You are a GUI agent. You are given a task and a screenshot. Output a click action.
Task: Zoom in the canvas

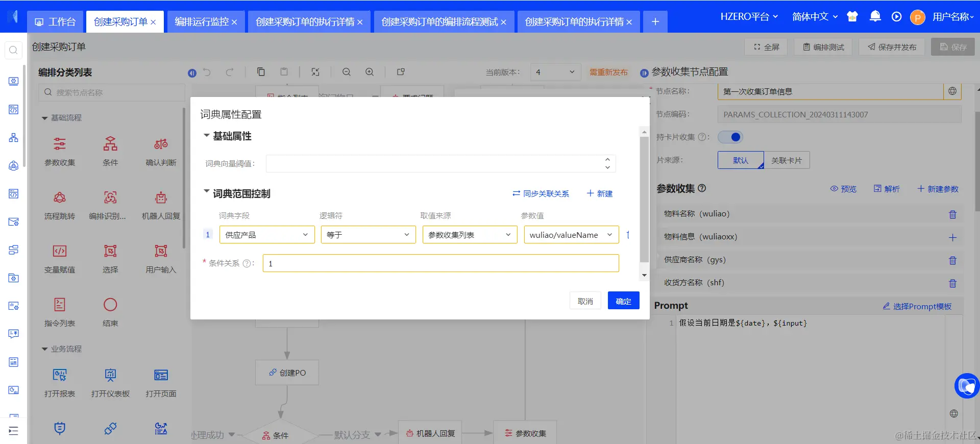pyautogui.click(x=370, y=72)
